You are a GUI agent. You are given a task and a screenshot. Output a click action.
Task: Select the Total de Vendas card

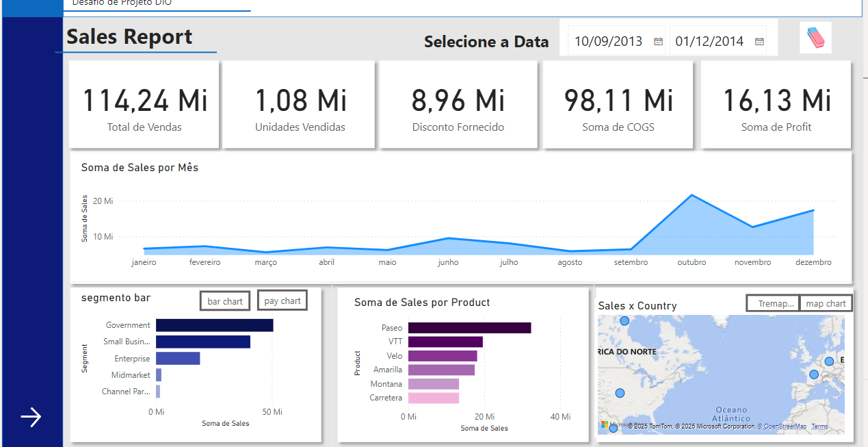tap(144, 104)
